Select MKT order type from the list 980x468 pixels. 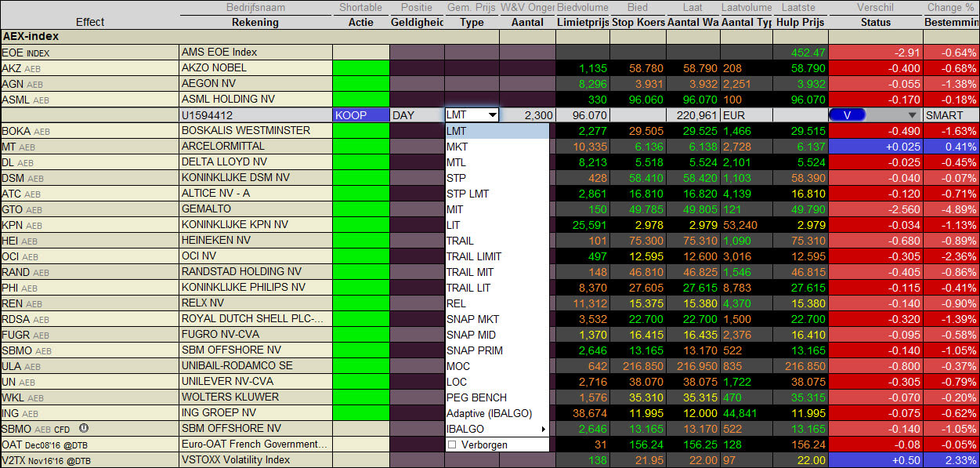click(x=497, y=147)
